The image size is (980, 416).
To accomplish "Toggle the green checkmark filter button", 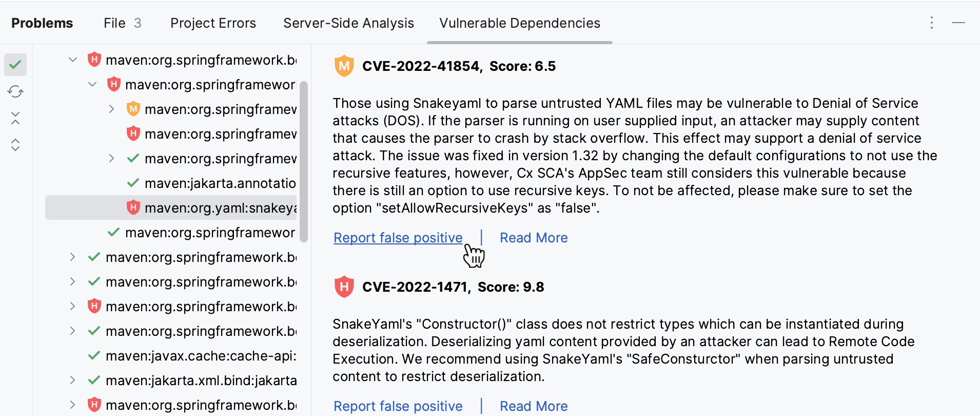I will click(15, 65).
